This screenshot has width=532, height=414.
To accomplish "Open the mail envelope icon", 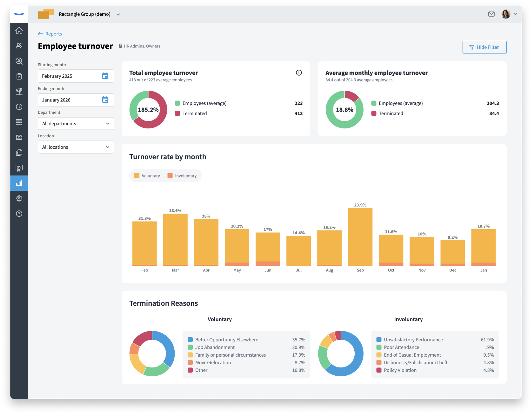I will click(491, 14).
